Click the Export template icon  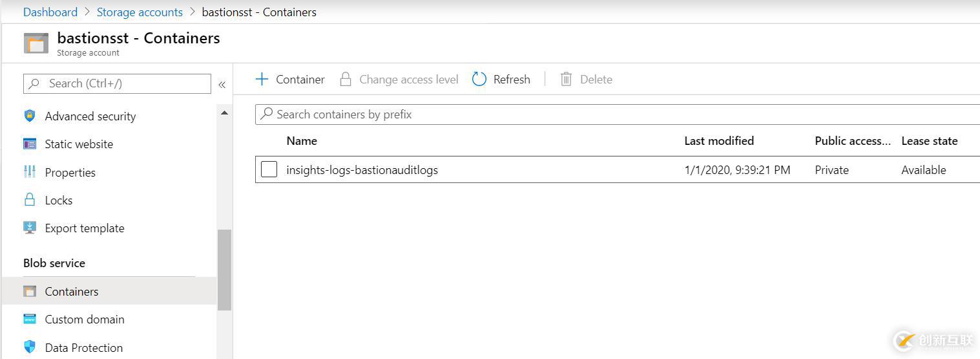pyautogui.click(x=30, y=228)
